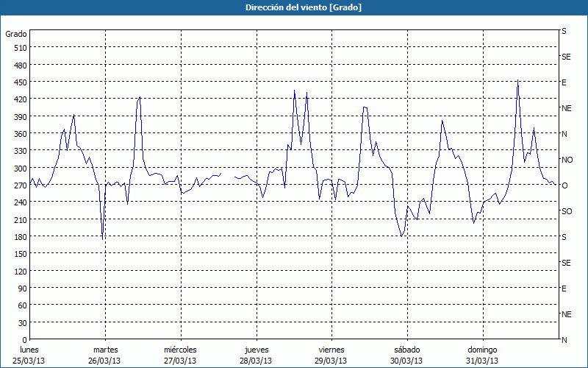Select the sábado 30/03/13 date label
The width and height of the screenshot is (588, 368).
click(x=406, y=355)
